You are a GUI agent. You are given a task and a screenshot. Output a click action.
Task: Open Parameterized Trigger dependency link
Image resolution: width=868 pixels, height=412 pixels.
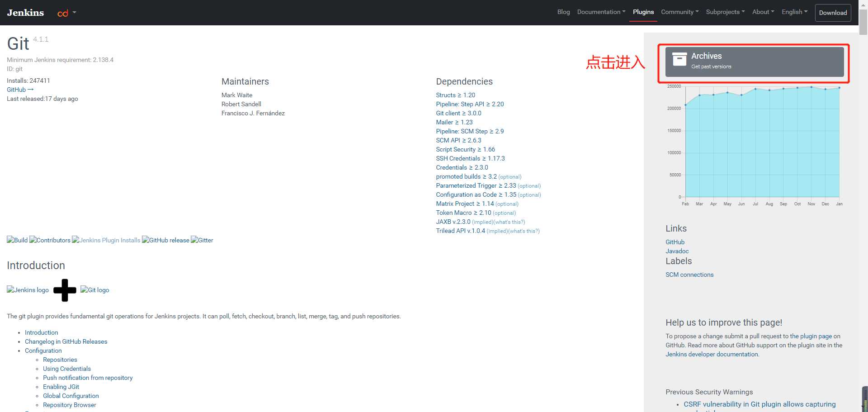[476, 185]
